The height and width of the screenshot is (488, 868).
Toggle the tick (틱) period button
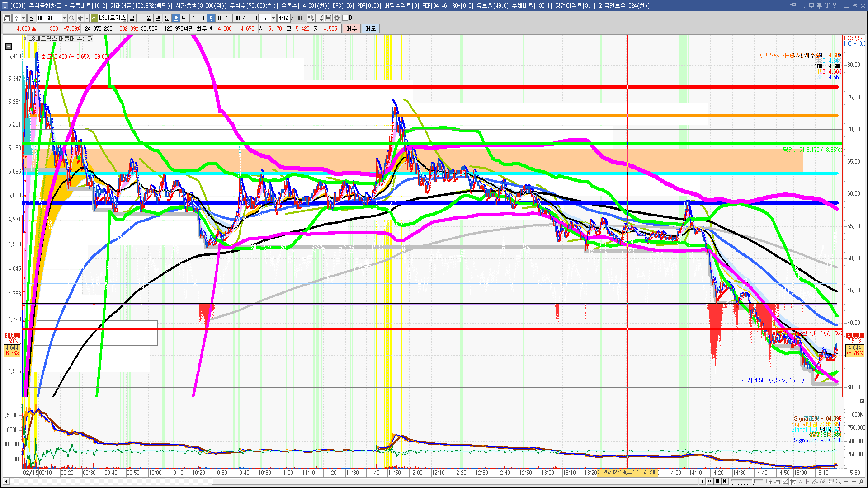pos(184,18)
